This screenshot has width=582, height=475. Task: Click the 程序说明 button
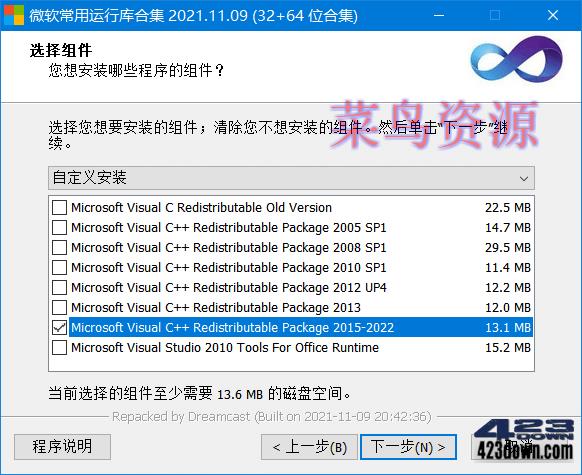click(62, 446)
